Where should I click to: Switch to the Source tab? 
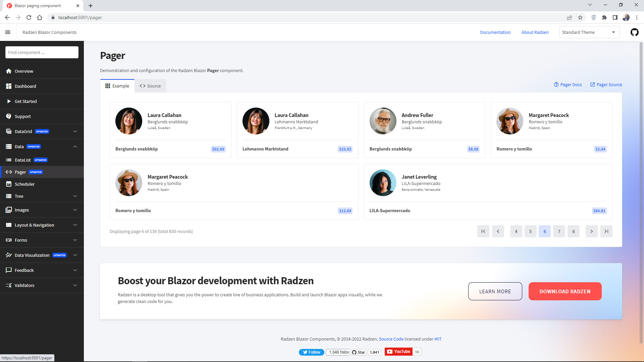click(x=150, y=86)
